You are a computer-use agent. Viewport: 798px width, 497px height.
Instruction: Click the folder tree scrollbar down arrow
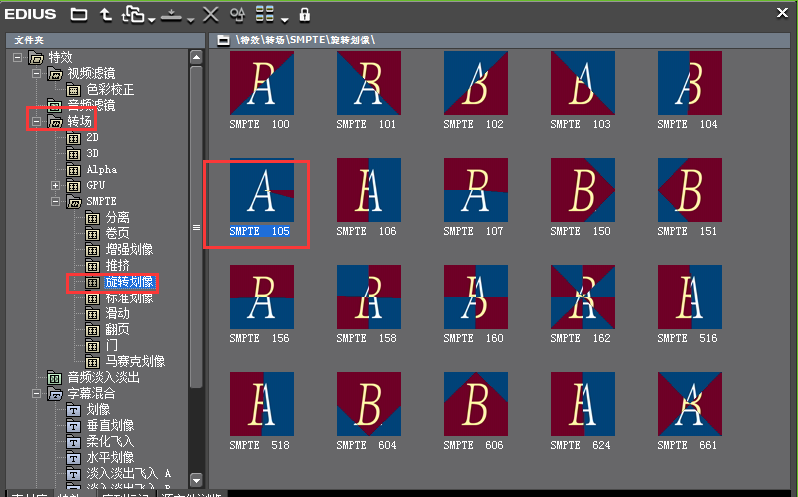[196, 481]
